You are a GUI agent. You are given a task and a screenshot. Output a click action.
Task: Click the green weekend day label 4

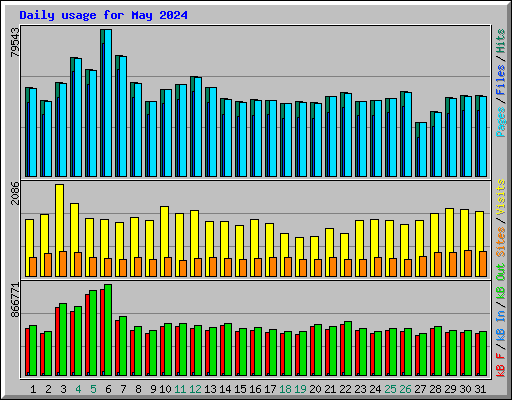click(78, 389)
